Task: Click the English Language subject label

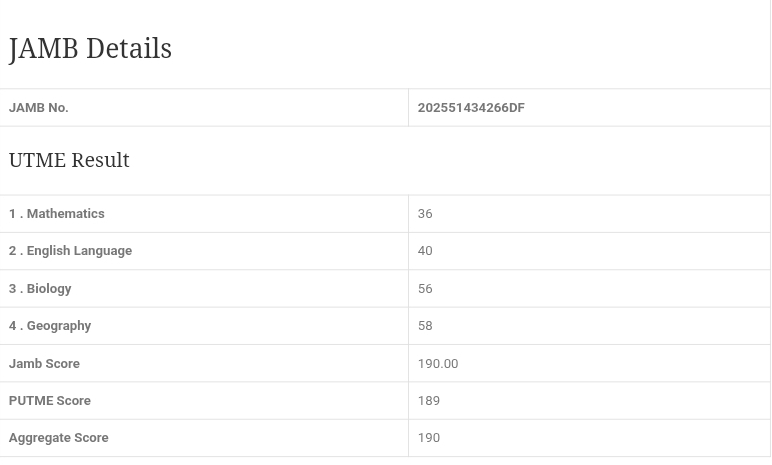Action: coord(70,251)
